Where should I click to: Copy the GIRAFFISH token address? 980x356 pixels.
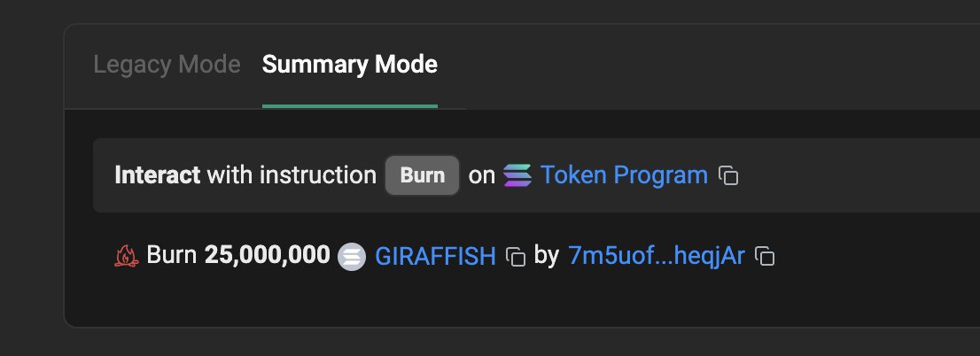(515, 256)
